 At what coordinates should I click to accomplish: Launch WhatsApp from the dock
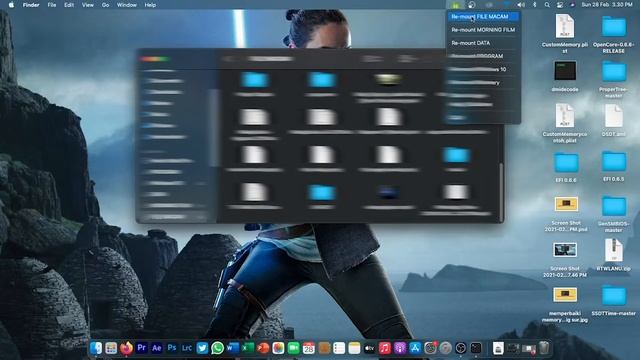pyautogui.click(x=218, y=348)
